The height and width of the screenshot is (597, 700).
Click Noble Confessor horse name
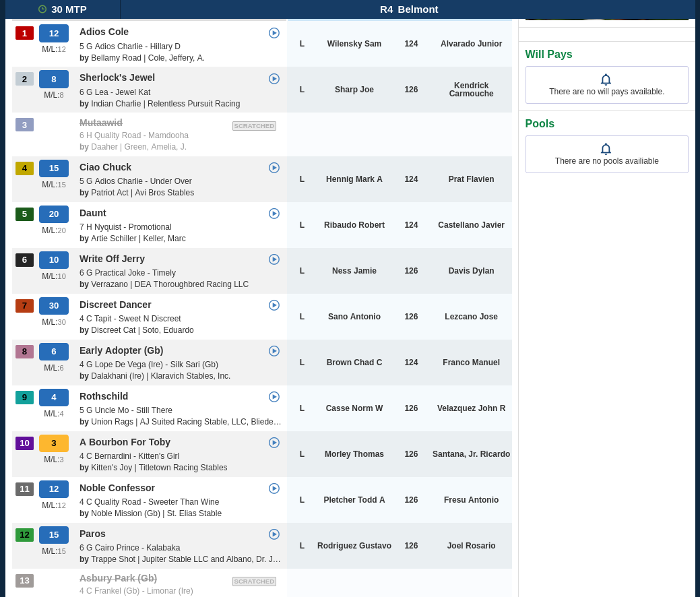click(117, 488)
